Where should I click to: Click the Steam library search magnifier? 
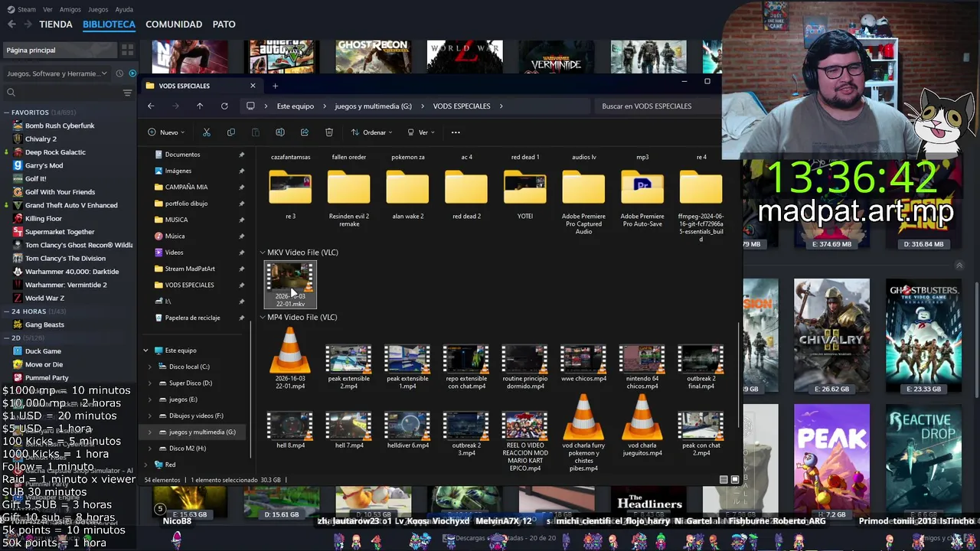click(x=11, y=93)
